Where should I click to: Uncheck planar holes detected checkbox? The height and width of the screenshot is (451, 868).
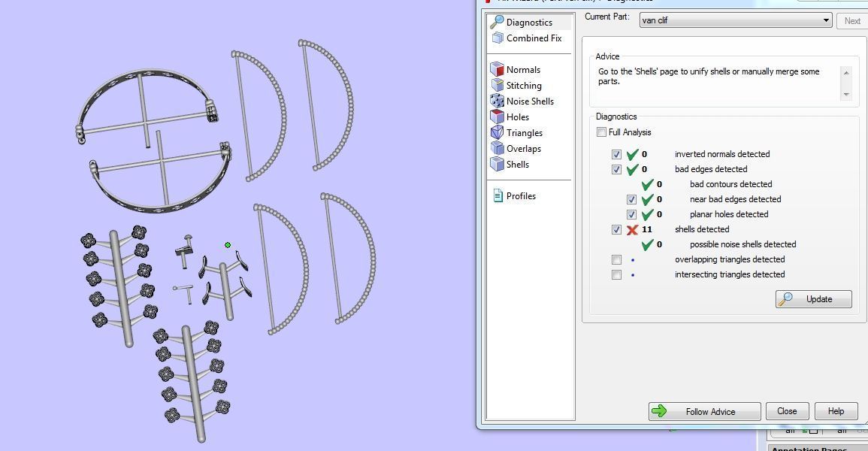pos(631,214)
